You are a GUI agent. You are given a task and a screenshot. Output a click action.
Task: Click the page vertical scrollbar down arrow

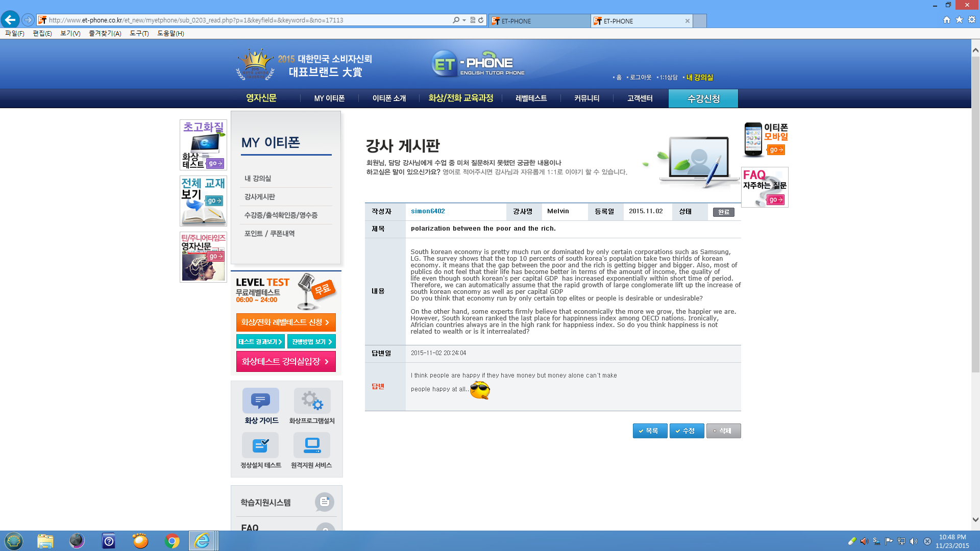[975, 520]
